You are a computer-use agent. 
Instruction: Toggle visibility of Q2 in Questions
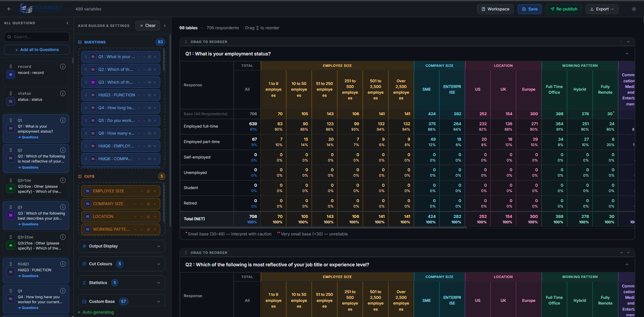pyautogui.click(x=149, y=70)
